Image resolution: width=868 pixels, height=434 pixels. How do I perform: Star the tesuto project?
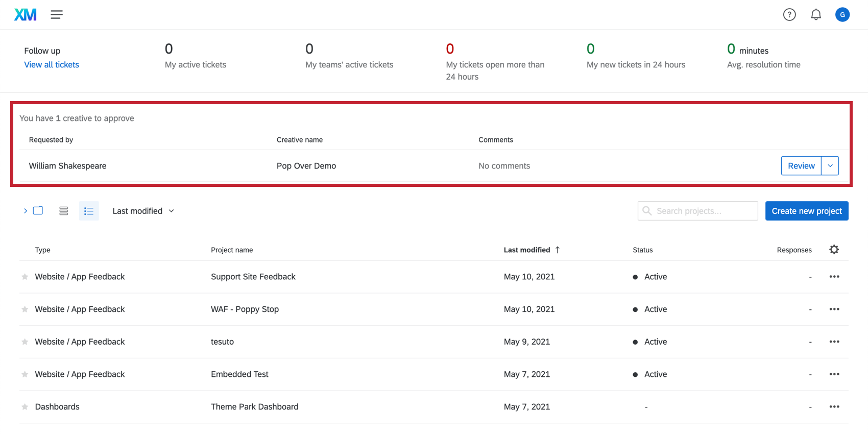pyautogui.click(x=25, y=342)
